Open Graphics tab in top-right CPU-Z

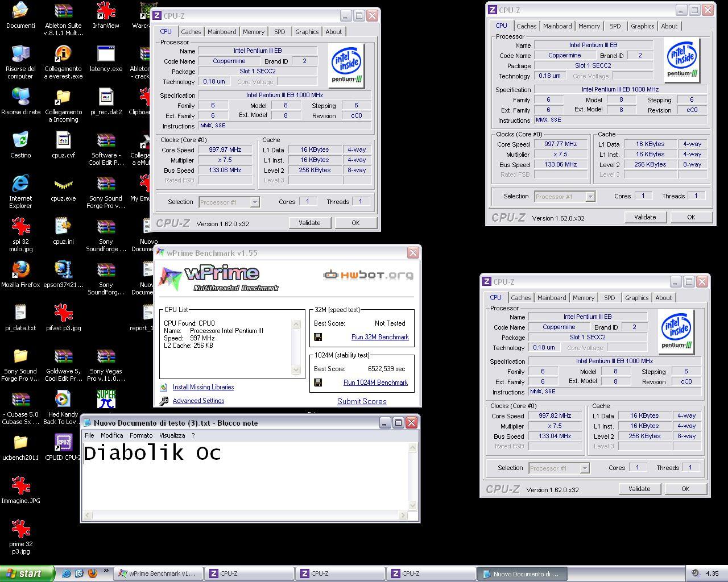642,26
